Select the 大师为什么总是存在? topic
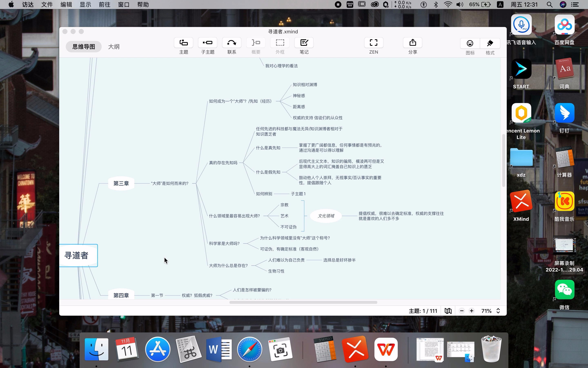 (228, 266)
